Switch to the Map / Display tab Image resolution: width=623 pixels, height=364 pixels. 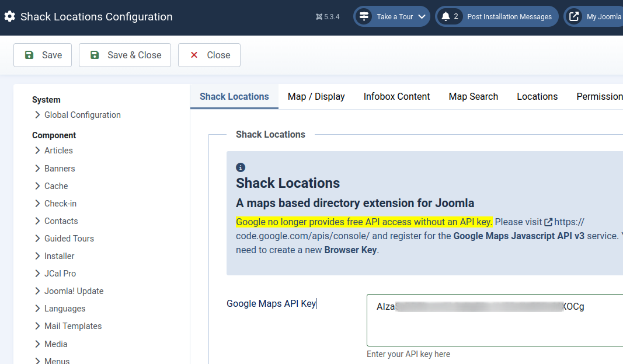(316, 96)
